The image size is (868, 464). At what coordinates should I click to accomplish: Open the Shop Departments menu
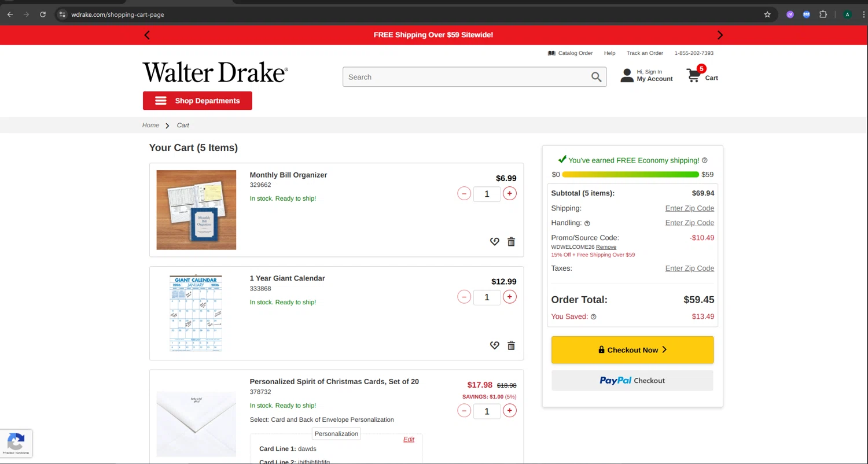pos(197,101)
